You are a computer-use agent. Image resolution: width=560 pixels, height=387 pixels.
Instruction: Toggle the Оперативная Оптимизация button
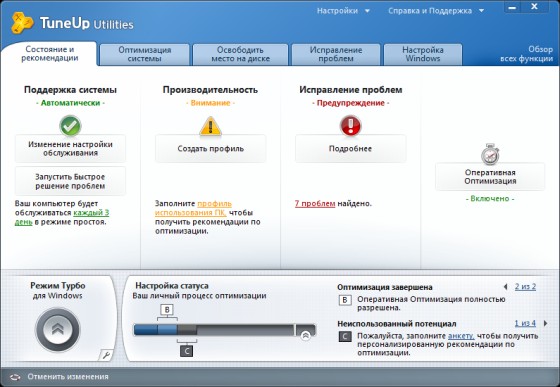(490, 177)
